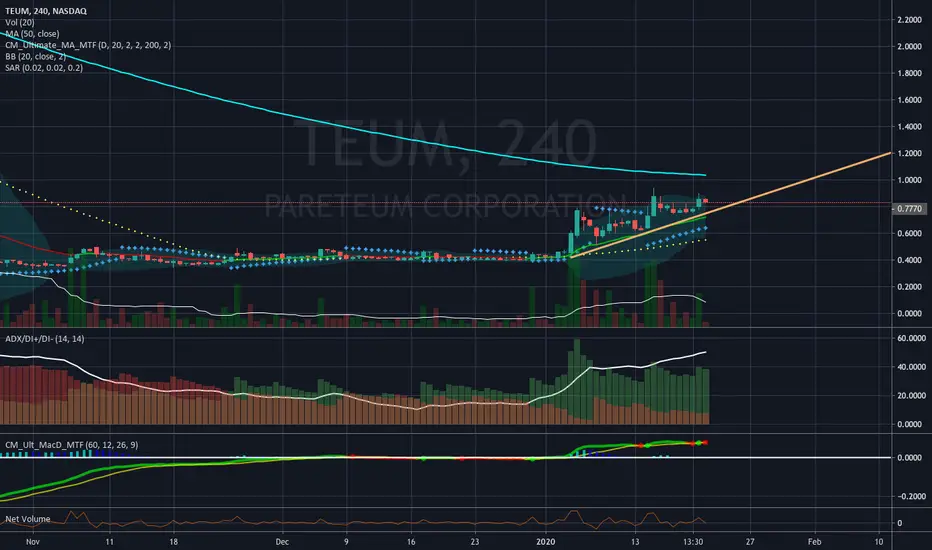Click the 1.0000 price axis label
The image size is (932, 550).
click(909, 180)
